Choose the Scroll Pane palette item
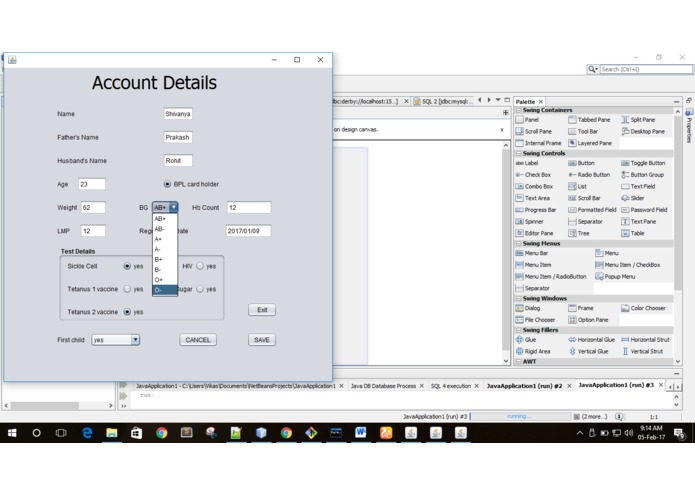695x494 pixels. click(x=534, y=132)
